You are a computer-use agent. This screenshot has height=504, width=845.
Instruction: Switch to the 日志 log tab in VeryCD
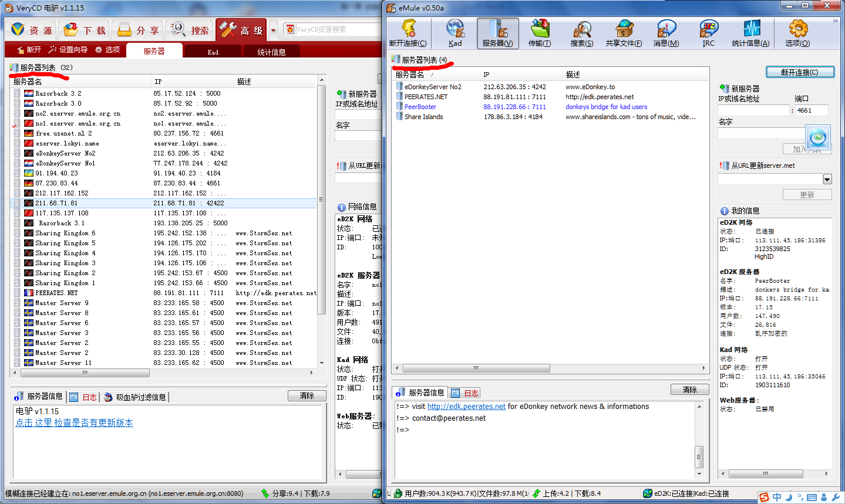tap(83, 397)
